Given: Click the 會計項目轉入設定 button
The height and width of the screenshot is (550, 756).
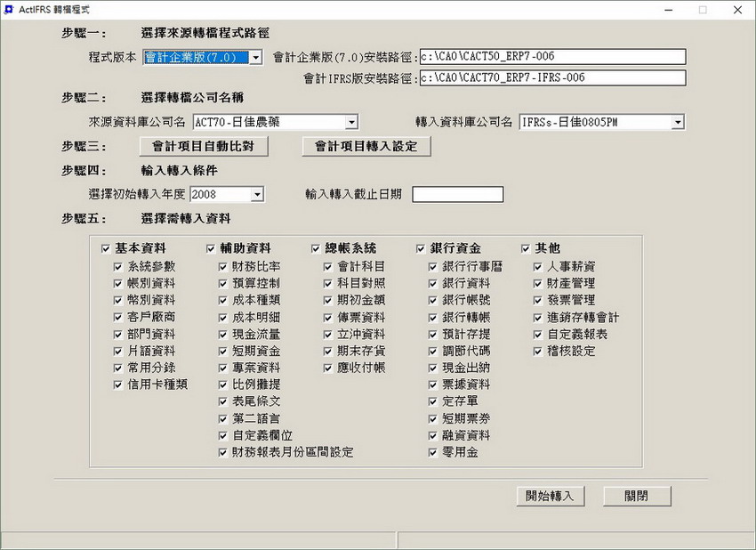Looking at the screenshot, I should pos(366,146).
